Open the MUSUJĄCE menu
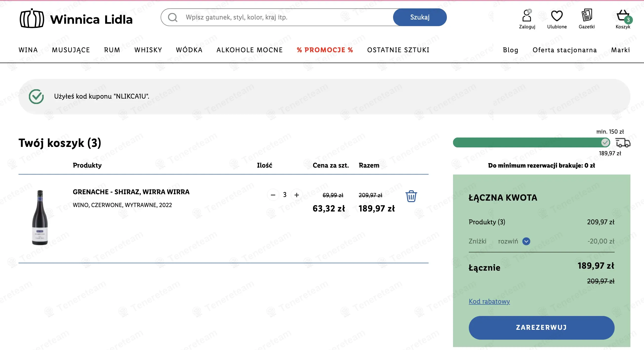The image size is (644, 350). [x=71, y=50]
